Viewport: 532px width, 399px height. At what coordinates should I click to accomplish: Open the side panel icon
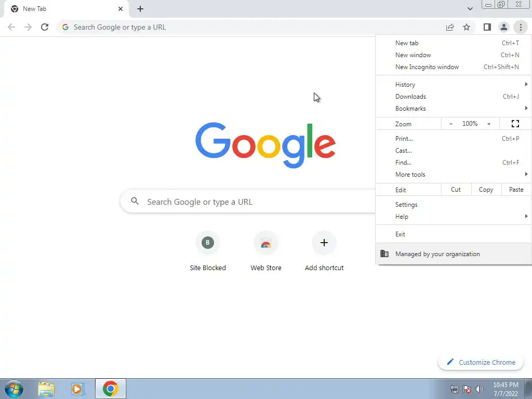tap(487, 27)
